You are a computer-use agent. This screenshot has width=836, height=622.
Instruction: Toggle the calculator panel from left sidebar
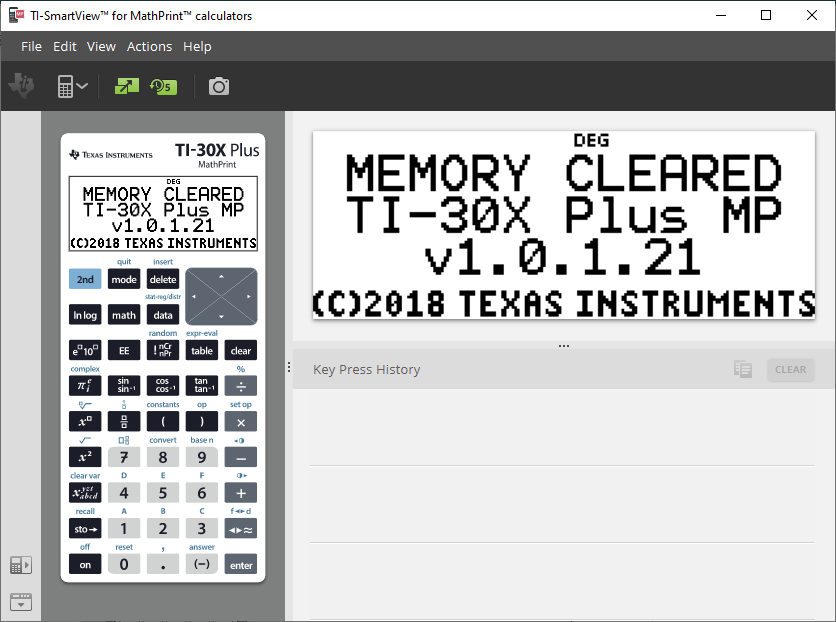(x=20, y=565)
